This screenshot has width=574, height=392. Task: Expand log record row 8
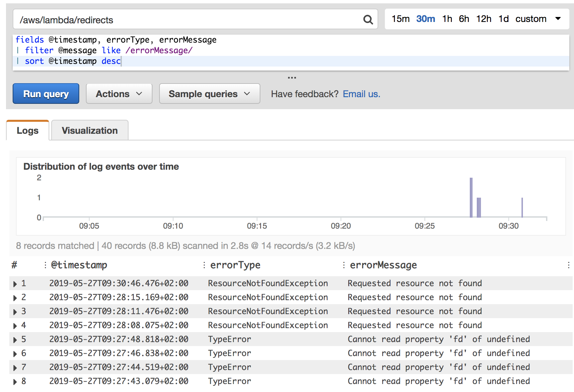[15, 382]
